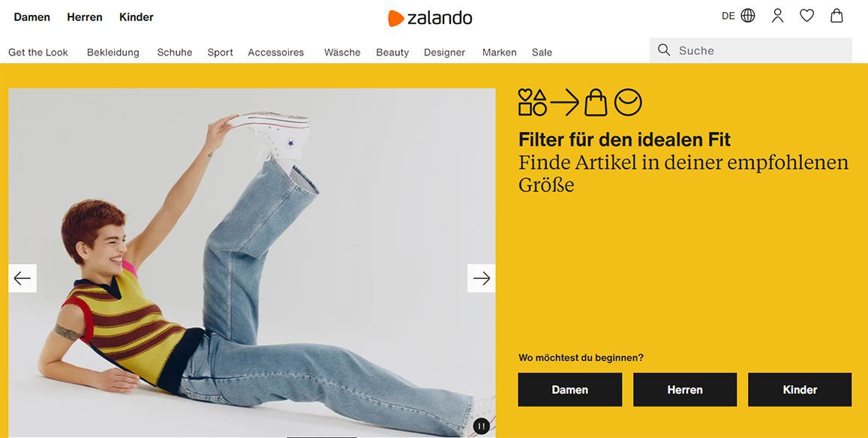This screenshot has height=438, width=868.
Task: Open the user account icon
Action: tap(777, 16)
